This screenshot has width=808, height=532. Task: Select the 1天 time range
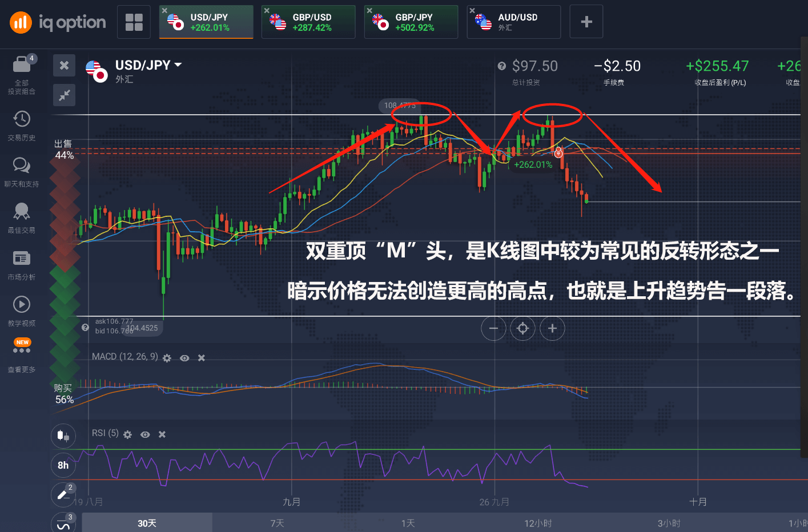point(408,523)
